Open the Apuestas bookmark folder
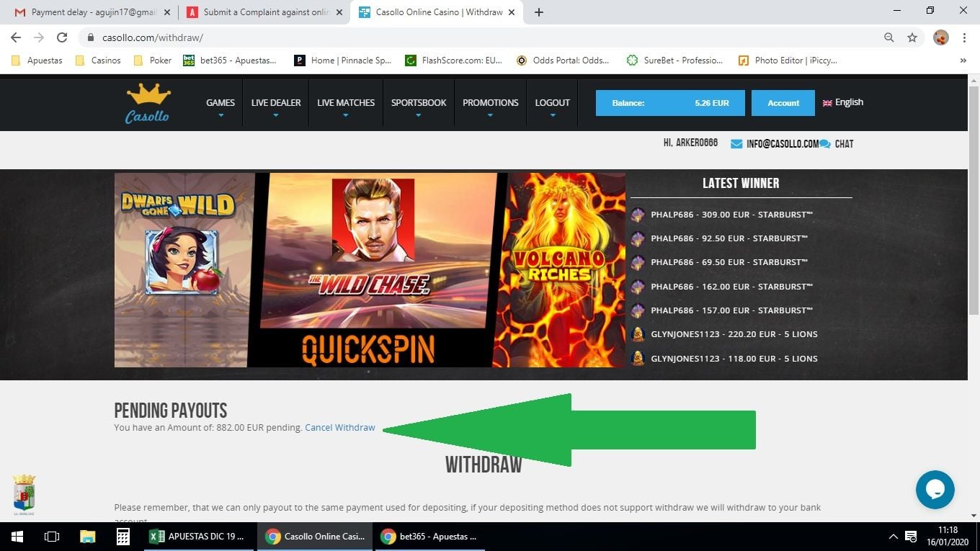Viewport: 980px width, 551px height. 37,61
